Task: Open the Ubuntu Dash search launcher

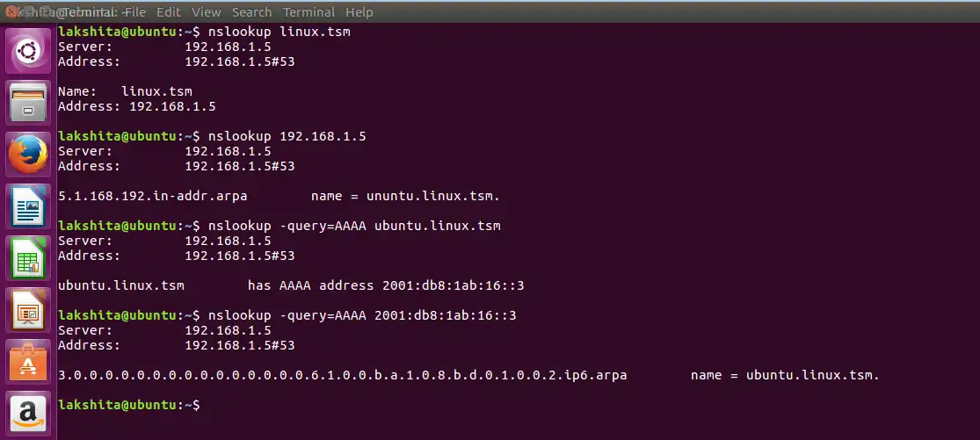Action: pyautogui.click(x=29, y=52)
